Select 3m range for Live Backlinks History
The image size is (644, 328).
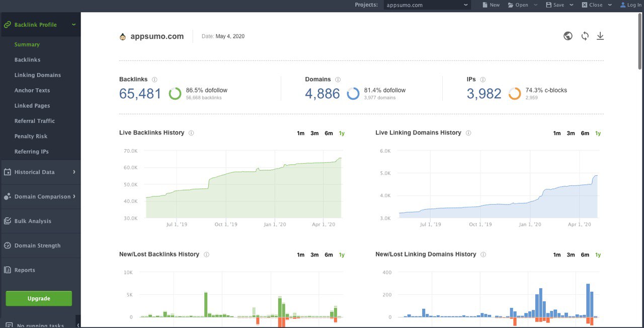(x=314, y=134)
